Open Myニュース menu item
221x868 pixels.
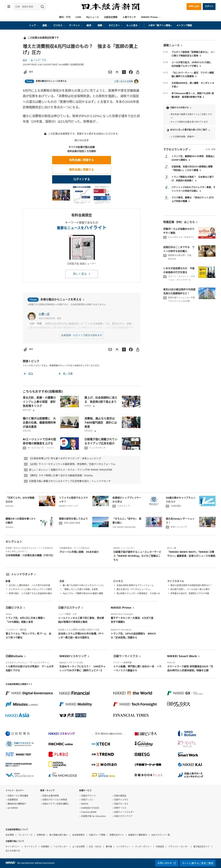click(x=92, y=17)
